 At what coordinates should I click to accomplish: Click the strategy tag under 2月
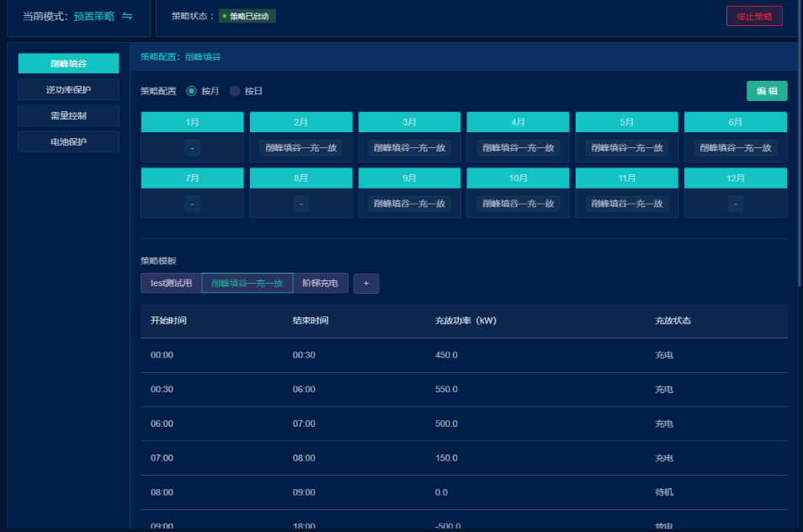pyautogui.click(x=301, y=148)
